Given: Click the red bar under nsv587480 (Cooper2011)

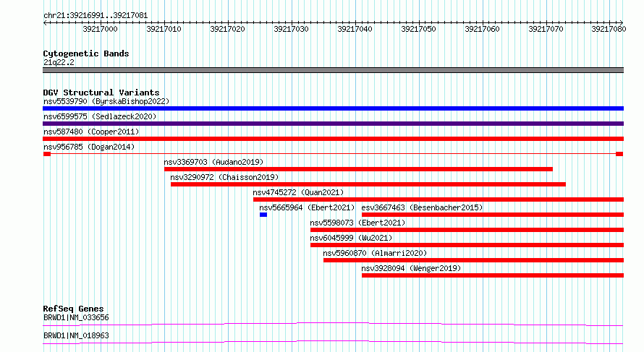Looking at the screenshot, I should [x=333, y=139].
